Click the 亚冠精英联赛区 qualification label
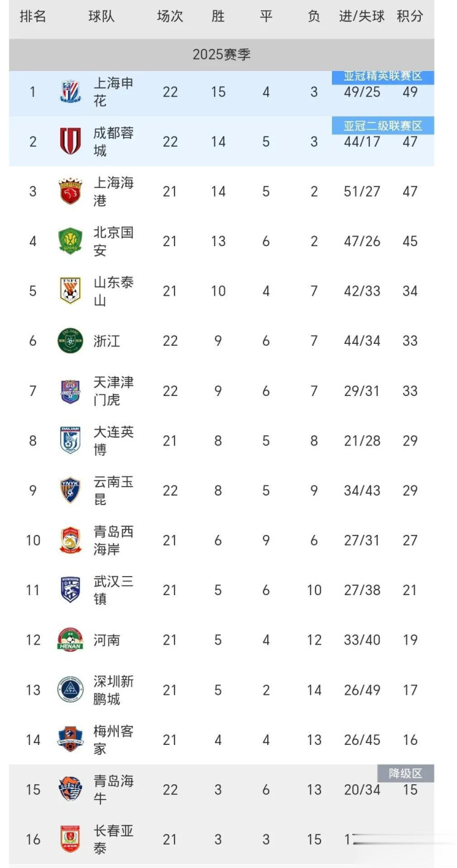457x868 pixels. coord(383,77)
